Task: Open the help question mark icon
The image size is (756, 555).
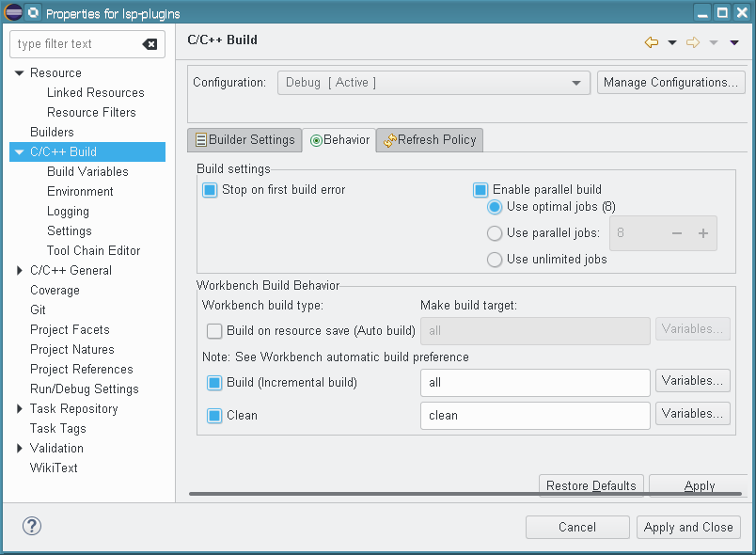Action: coord(32,526)
